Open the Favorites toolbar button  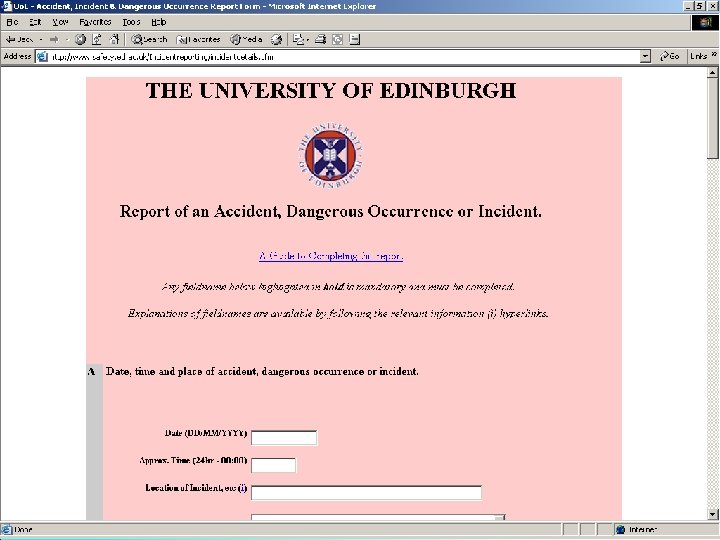[x=198, y=39]
